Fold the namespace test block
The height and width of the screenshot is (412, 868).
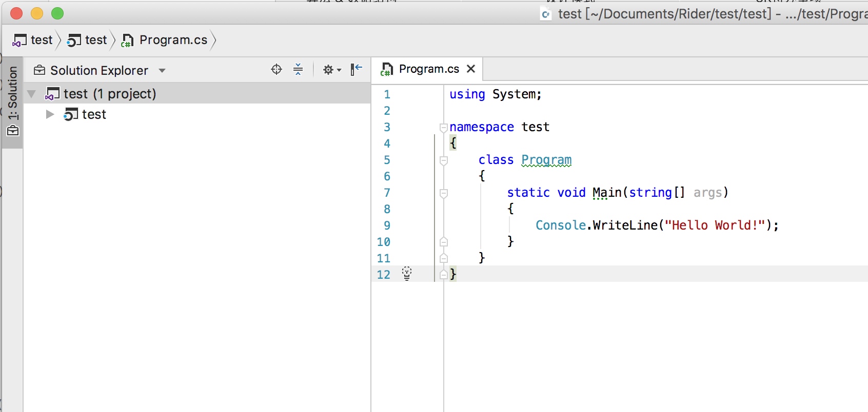[444, 128]
